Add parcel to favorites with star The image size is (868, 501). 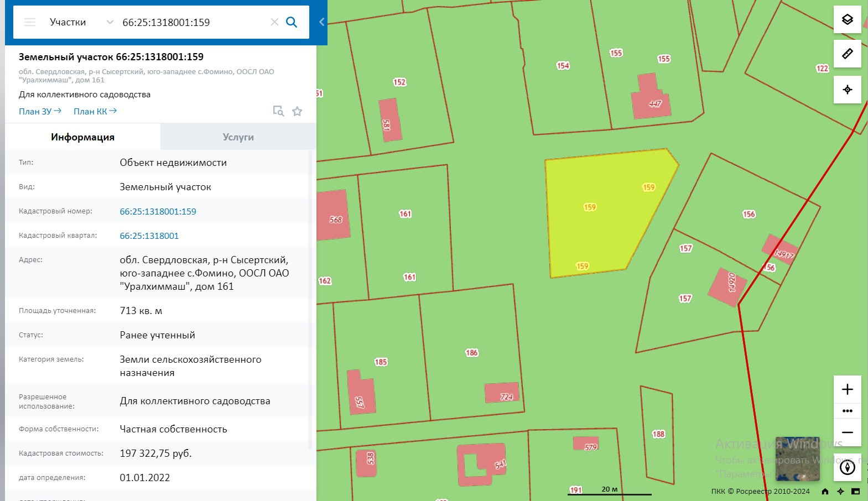tap(297, 111)
